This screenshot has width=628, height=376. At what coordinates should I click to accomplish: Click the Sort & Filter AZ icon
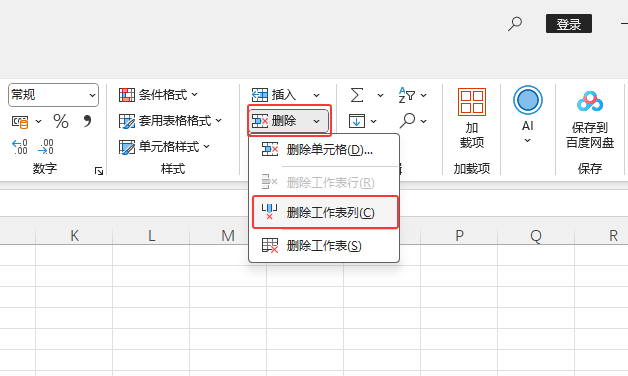point(407,95)
